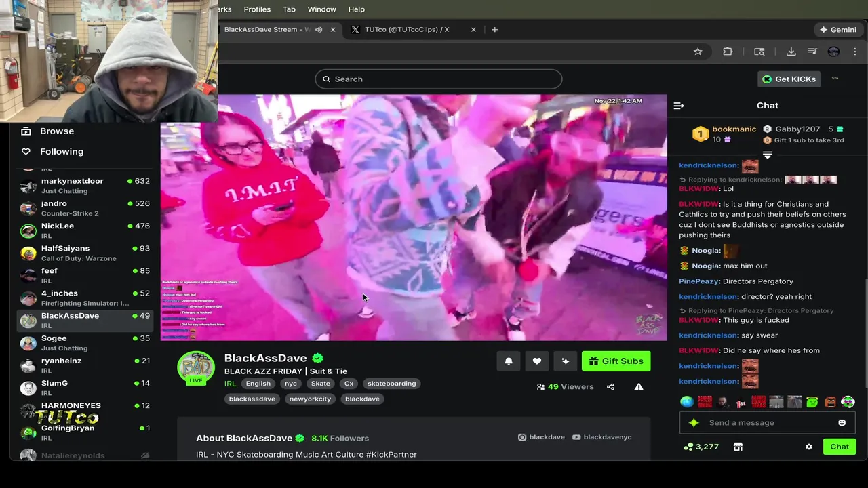Insert the headphones emote from quick emotes
This screenshot has width=868, height=488.
(848, 403)
